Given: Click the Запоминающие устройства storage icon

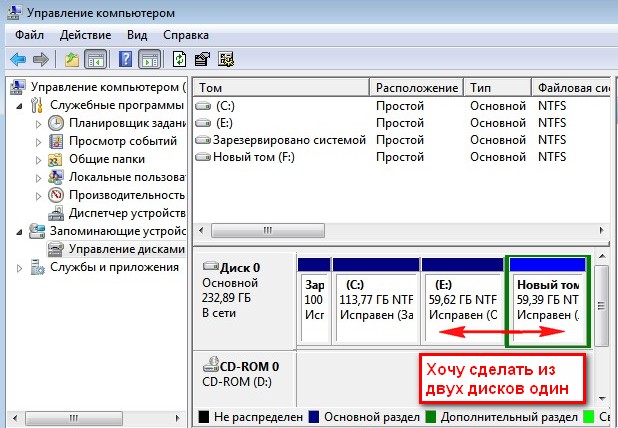Looking at the screenshot, I should [37, 231].
